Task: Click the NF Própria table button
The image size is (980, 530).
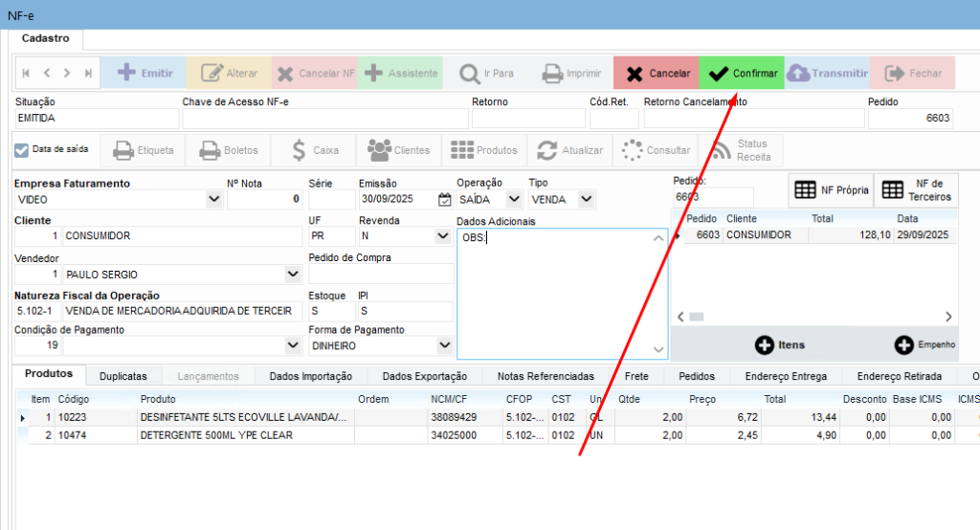Action: 830,190
